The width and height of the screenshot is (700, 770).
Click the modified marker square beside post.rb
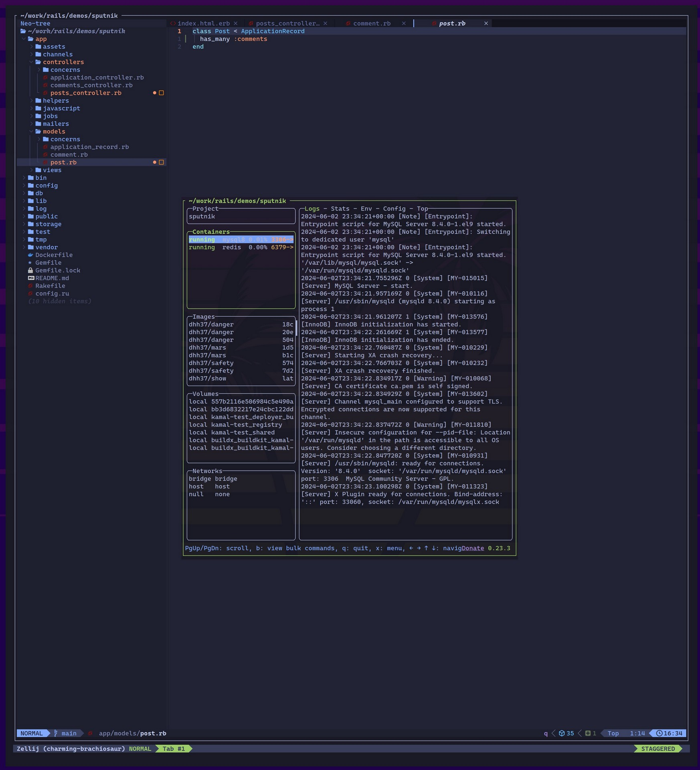click(162, 162)
